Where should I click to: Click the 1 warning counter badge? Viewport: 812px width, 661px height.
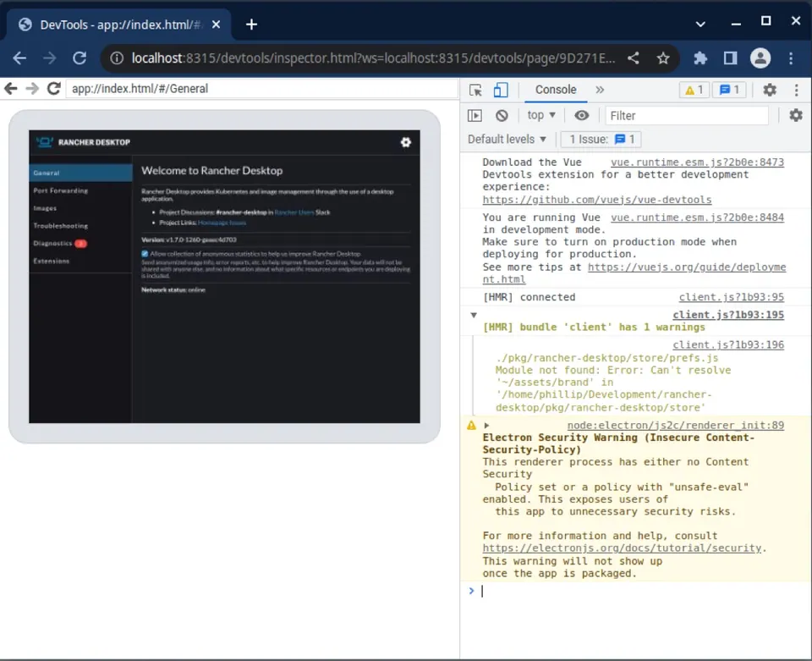(694, 90)
